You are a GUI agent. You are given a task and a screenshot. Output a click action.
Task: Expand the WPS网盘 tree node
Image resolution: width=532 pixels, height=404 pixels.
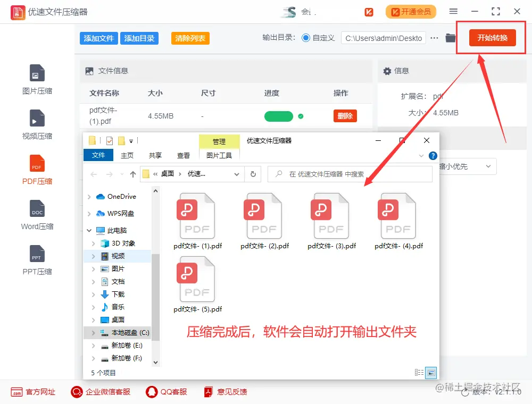(x=89, y=214)
